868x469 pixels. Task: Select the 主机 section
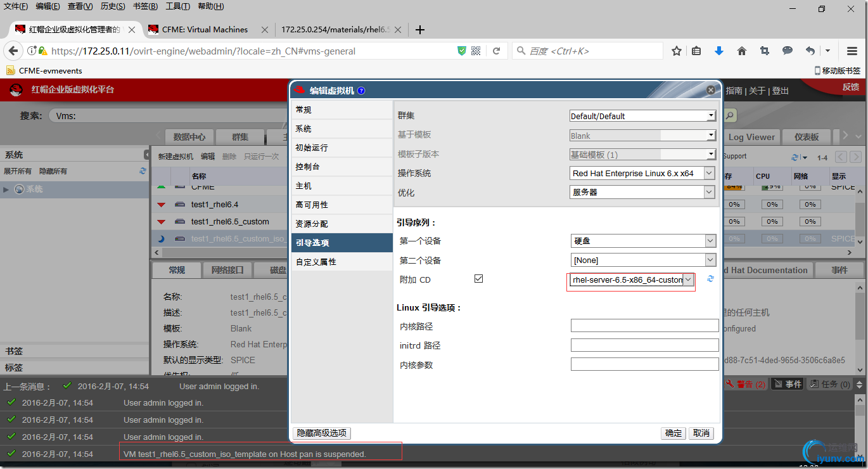(x=342, y=186)
